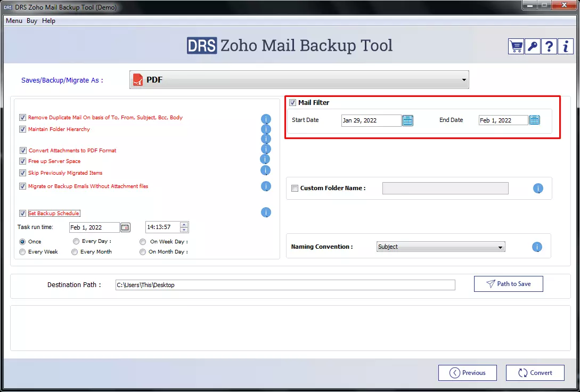Viewport: 580px width, 392px height.
Task: Open the Start Date calendar picker
Action: [407, 120]
